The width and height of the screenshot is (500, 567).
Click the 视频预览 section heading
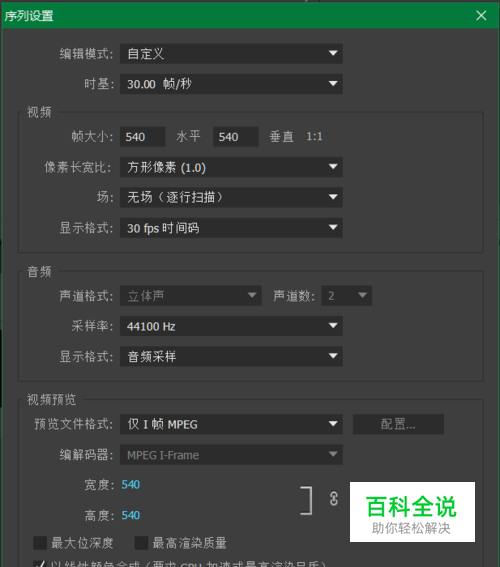[51, 400]
